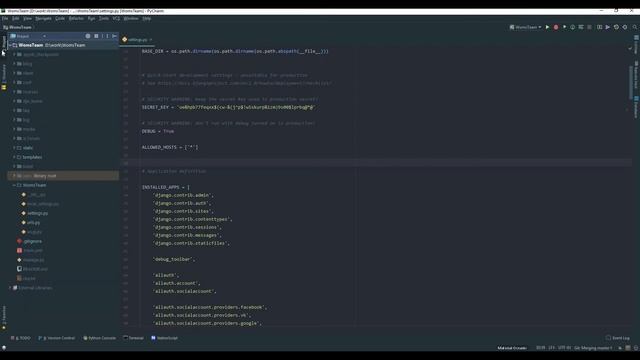This screenshot has height=360, width=640.
Task: Open the Event Log button
Action: pos(618,338)
